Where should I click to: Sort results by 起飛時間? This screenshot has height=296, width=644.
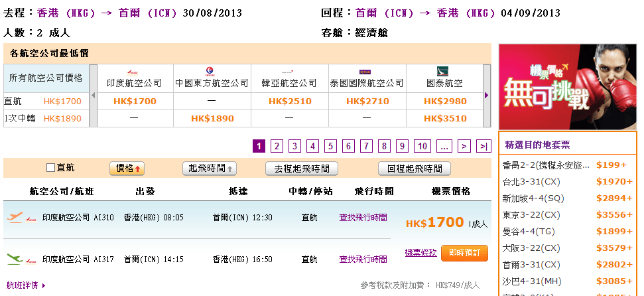click(210, 169)
